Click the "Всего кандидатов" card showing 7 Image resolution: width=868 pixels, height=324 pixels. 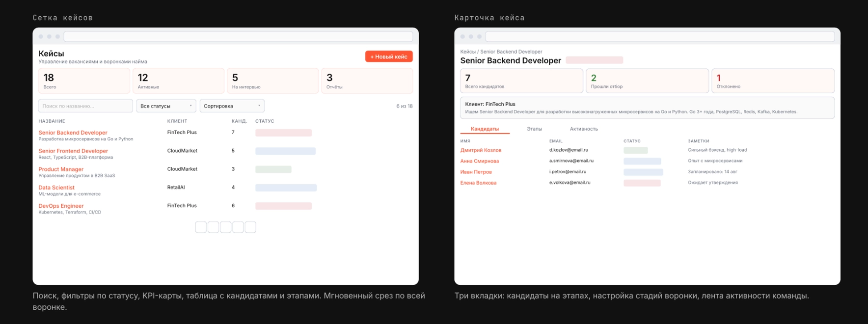(x=521, y=81)
